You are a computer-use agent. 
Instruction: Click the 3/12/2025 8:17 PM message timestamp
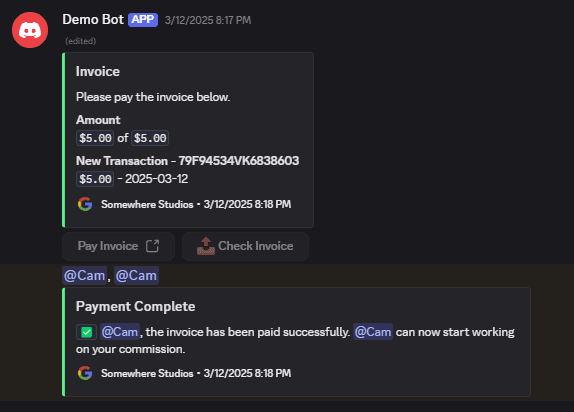point(208,20)
